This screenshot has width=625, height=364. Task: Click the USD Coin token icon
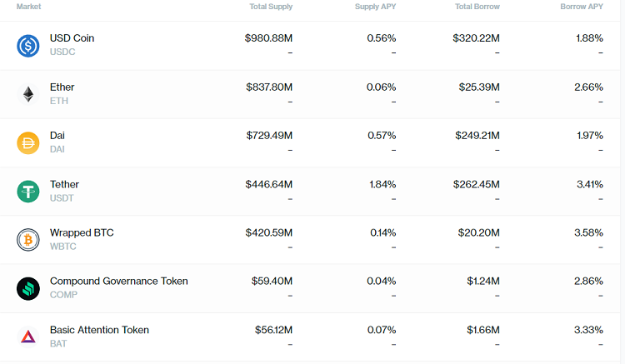[28, 46]
